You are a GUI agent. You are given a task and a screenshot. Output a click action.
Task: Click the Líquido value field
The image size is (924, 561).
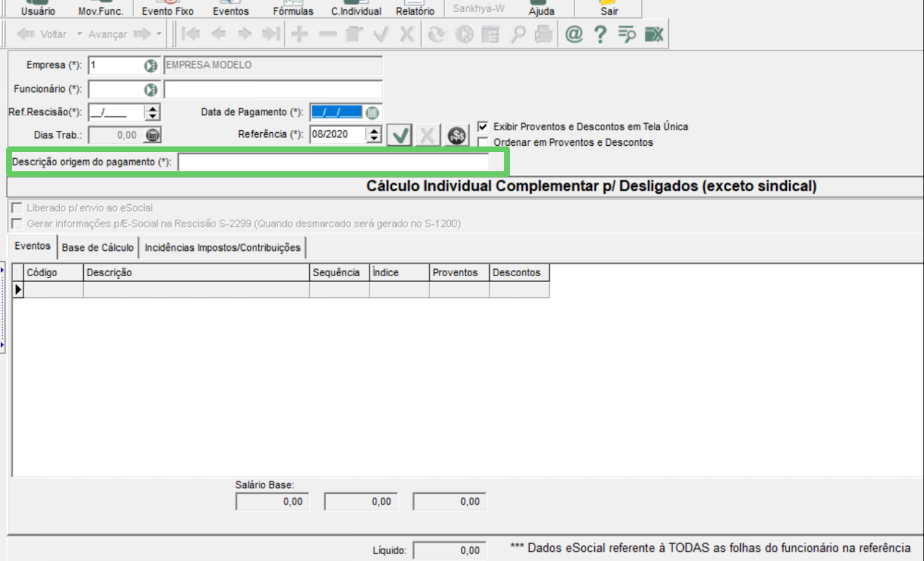click(x=450, y=550)
